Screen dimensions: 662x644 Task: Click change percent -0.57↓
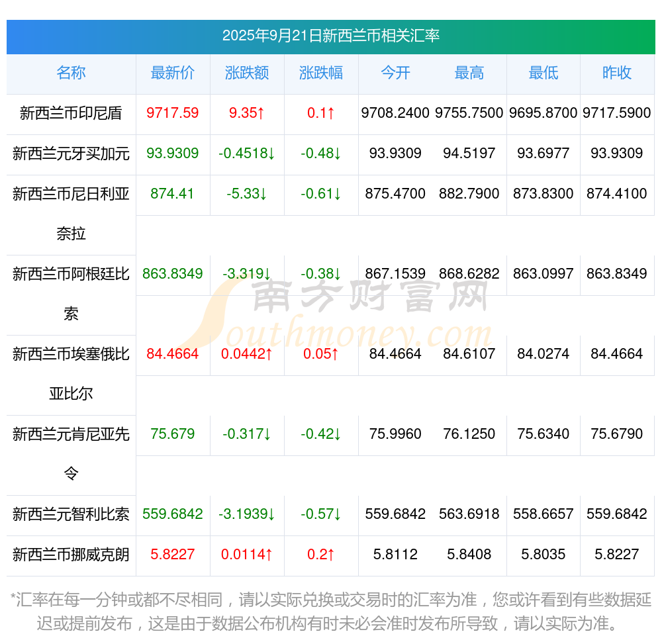(321, 514)
